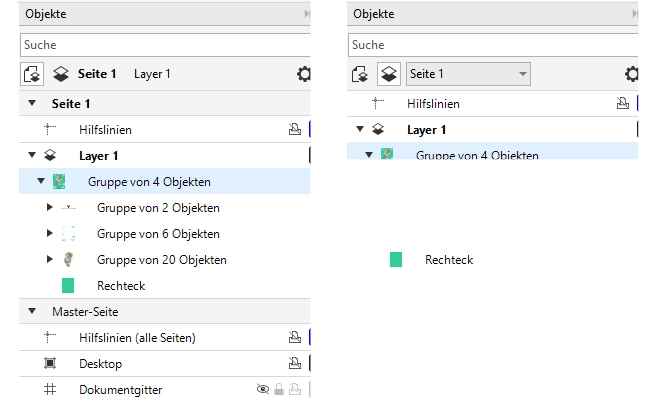Viewport: 657px width, 418px height.
Task: Click the Dokumentgitter grid icon
Action: pos(50,389)
